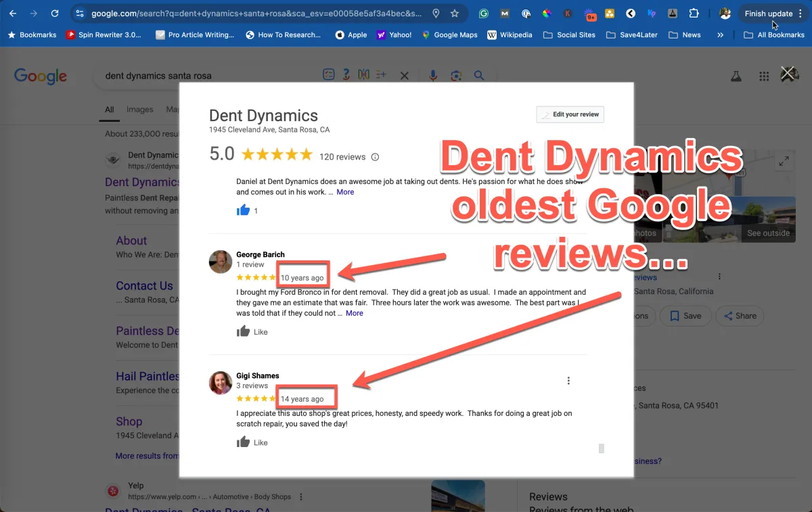812x512 pixels.
Task: Click reviewer name George Barich
Action: coord(261,254)
